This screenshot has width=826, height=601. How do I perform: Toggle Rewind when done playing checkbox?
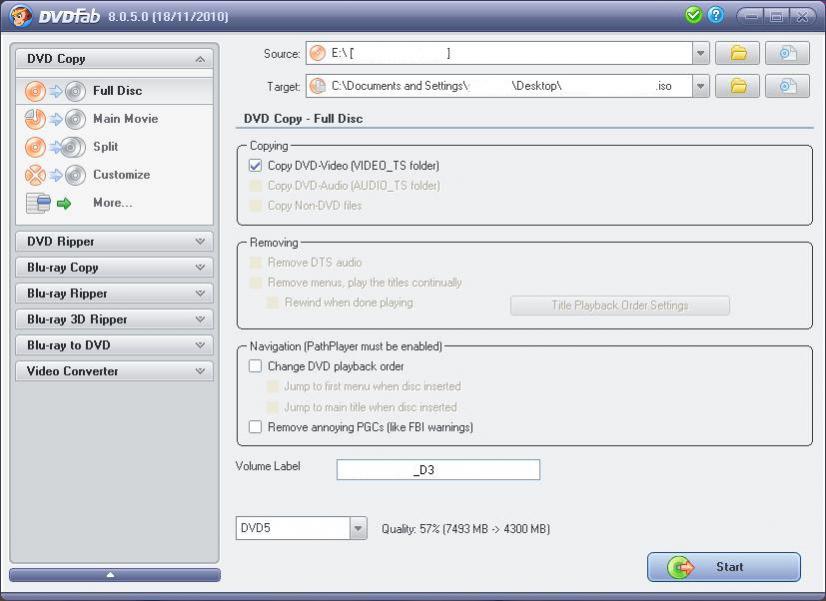tap(272, 303)
